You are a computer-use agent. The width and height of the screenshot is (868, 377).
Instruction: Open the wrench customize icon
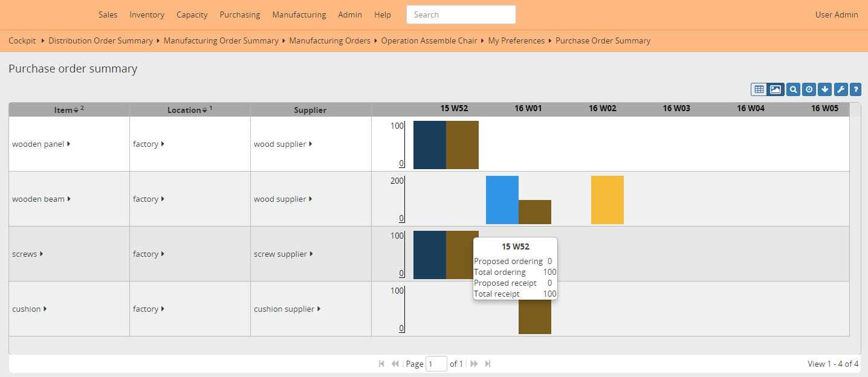point(840,89)
